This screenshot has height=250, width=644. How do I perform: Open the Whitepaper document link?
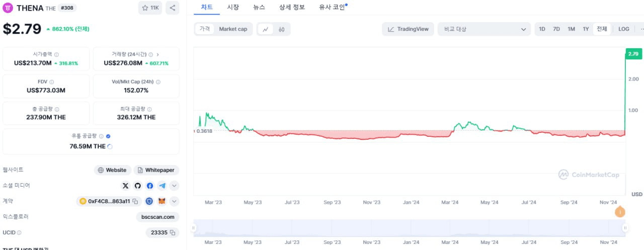point(156,170)
